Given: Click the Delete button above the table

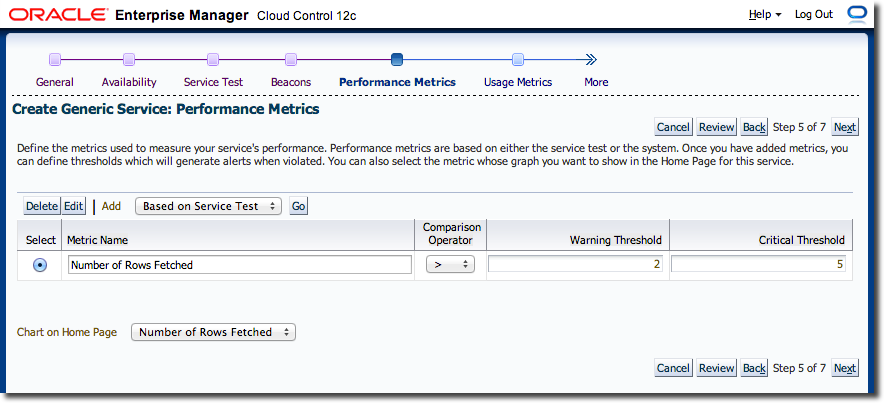Looking at the screenshot, I should coord(42,206).
